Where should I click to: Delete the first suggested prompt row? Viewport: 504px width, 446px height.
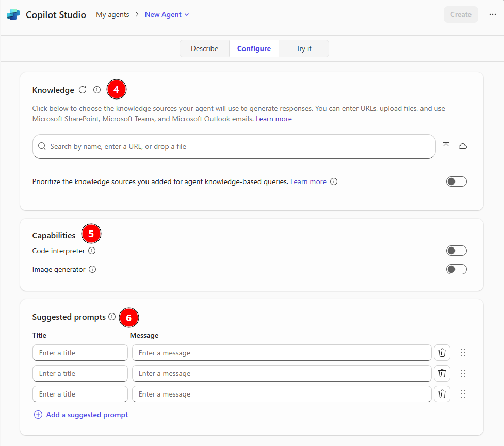(442, 353)
